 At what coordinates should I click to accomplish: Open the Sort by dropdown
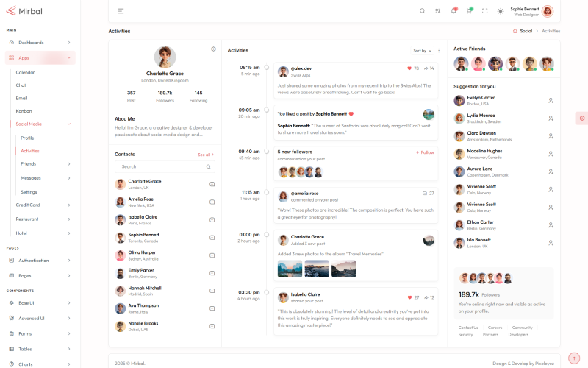coord(422,51)
